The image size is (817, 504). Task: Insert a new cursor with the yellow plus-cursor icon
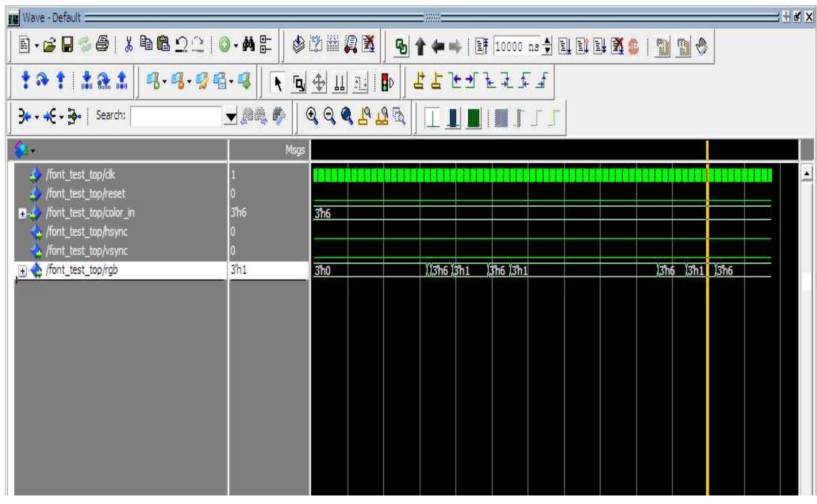point(419,82)
